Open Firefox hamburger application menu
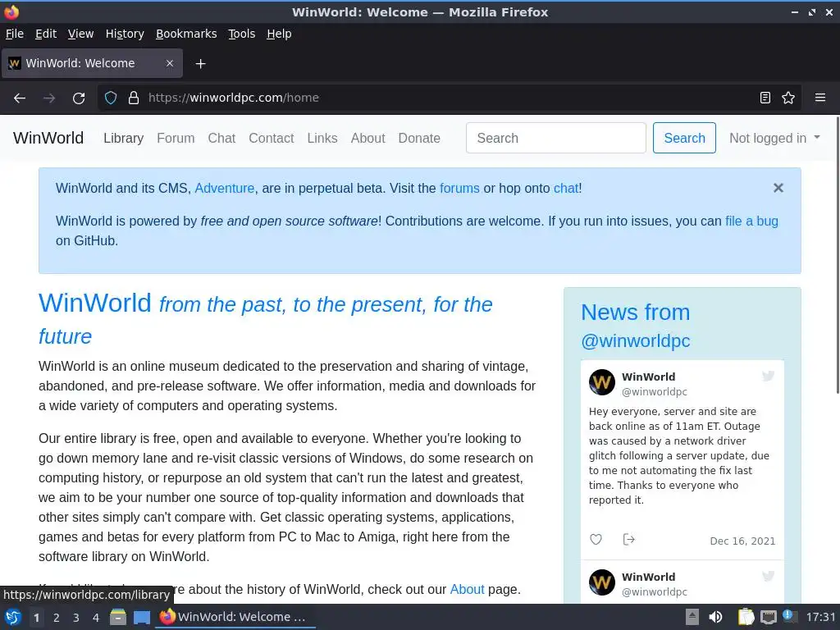Image resolution: width=840 pixels, height=630 pixels. click(x=820, y=98)
